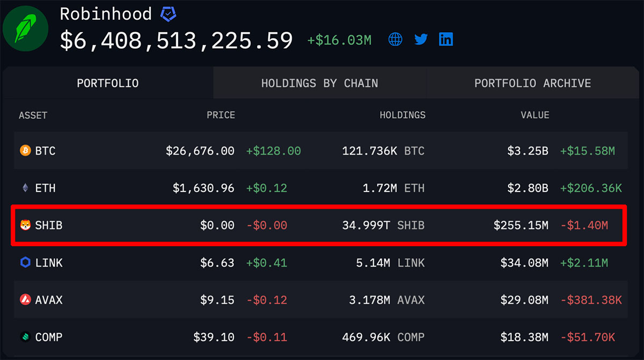The width and height of the screenshot is (644, 360).
Task: Click the orange BTC coin icon
Action: [25, 151]
